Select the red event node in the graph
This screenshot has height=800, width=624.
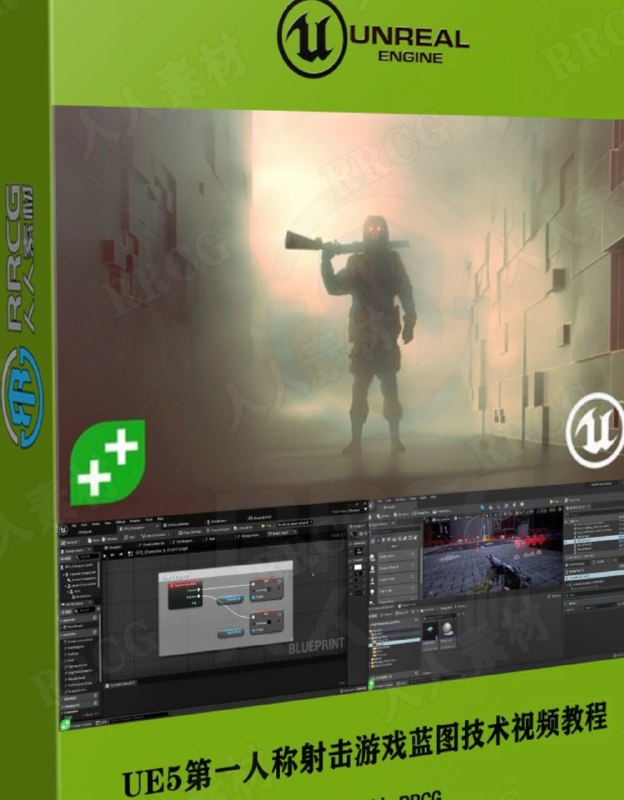click(185, 594)
